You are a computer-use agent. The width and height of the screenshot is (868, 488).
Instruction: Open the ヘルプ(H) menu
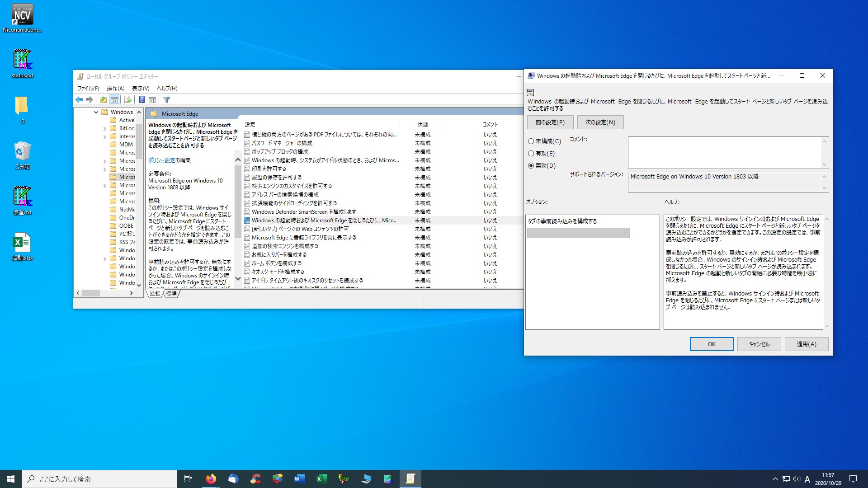coord(167,89)
